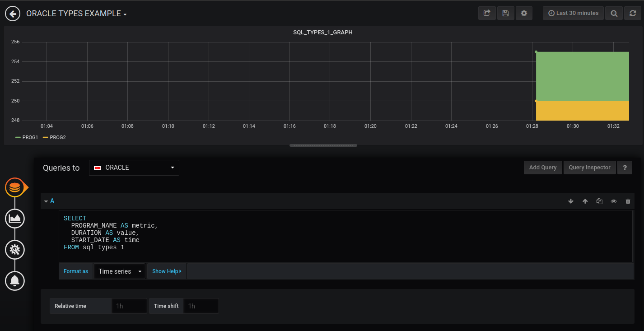
Task: Click inside the SQL query editor
Action: tap(345, 236)
